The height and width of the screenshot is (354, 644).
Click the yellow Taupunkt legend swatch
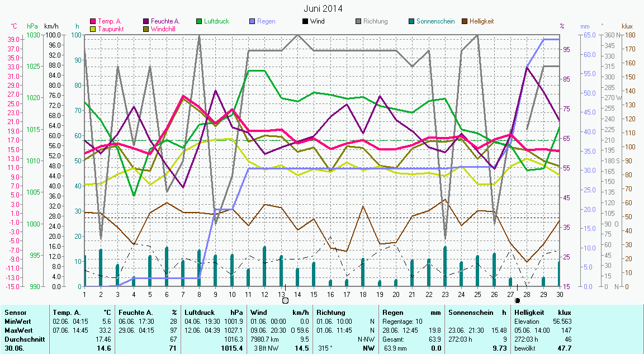pos(93,29)
